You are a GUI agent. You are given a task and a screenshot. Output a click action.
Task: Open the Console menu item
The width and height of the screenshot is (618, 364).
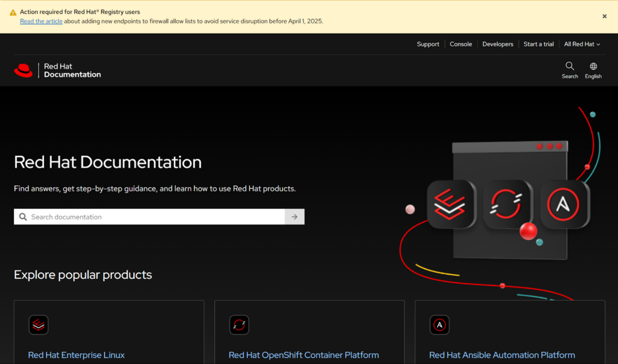point(460,44)
